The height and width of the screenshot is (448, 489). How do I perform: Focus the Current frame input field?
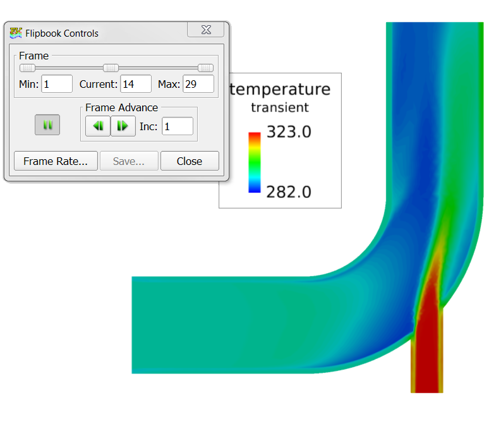pyautogui.click(x=136, y=83)
